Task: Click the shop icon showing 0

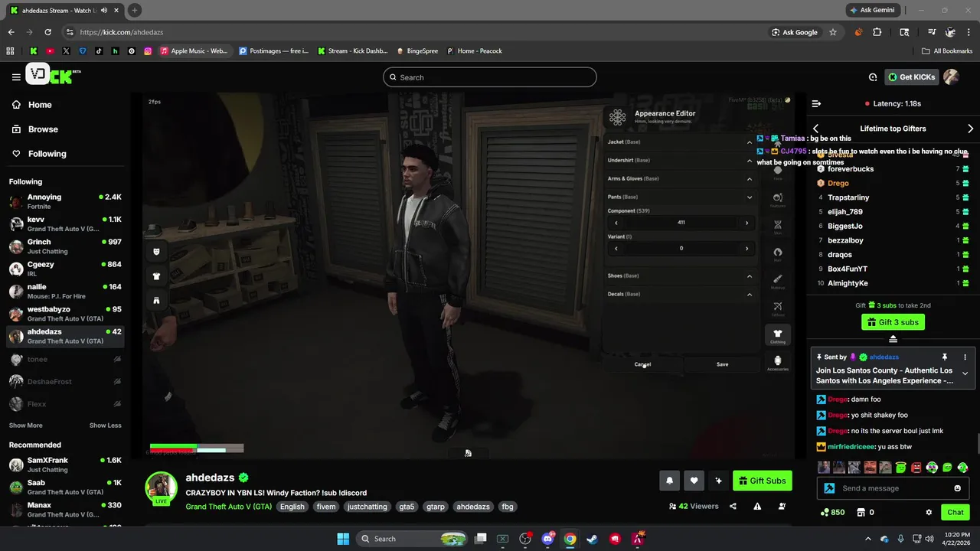Action: (x=865, y=513)
